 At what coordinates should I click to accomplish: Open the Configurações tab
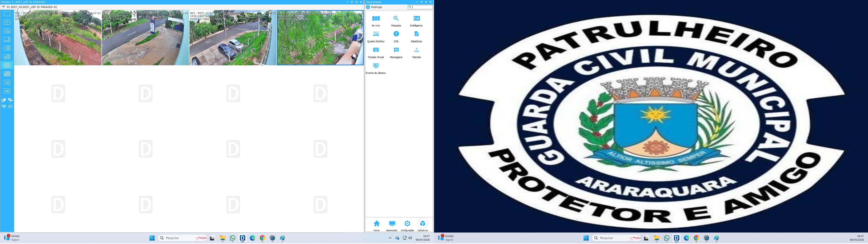(407, 225)
